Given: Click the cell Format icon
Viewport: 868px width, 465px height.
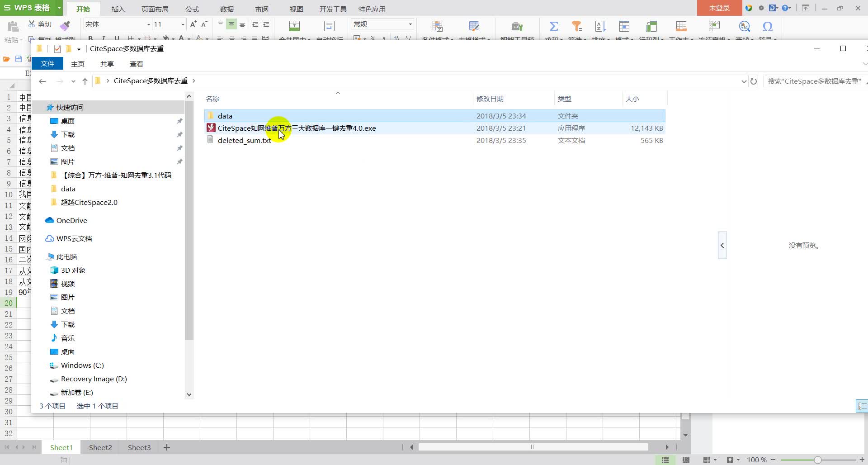Looking at the screenshot, I should pyautogui.click(x=624, y=26).
